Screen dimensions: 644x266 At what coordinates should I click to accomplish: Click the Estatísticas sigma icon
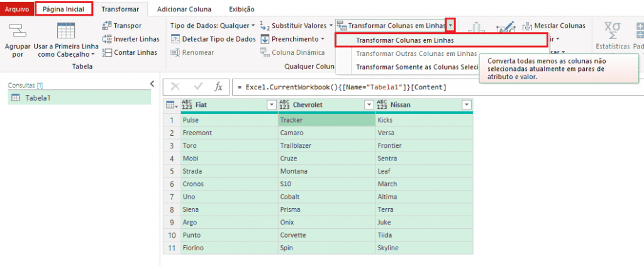tap(613, 30)
